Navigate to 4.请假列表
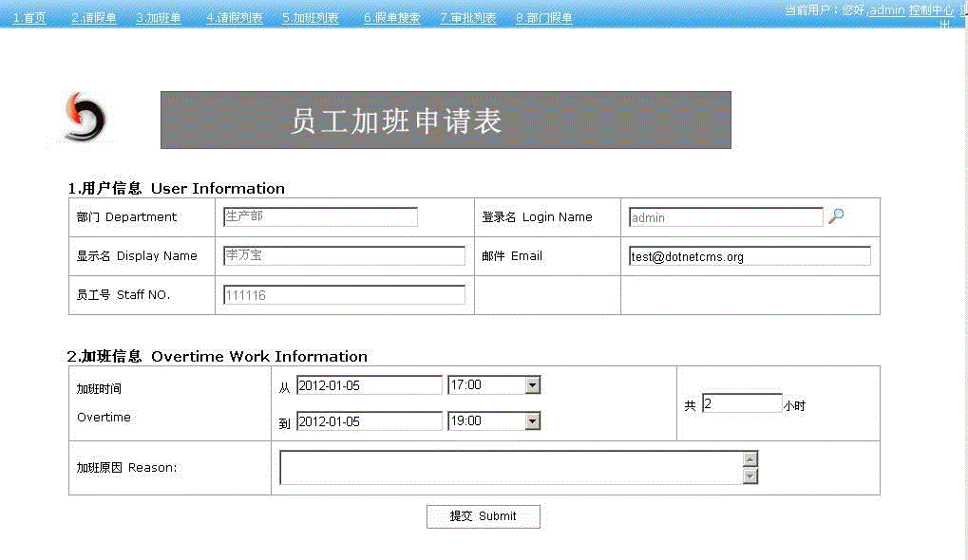968x560 pixels. (235, 18)
